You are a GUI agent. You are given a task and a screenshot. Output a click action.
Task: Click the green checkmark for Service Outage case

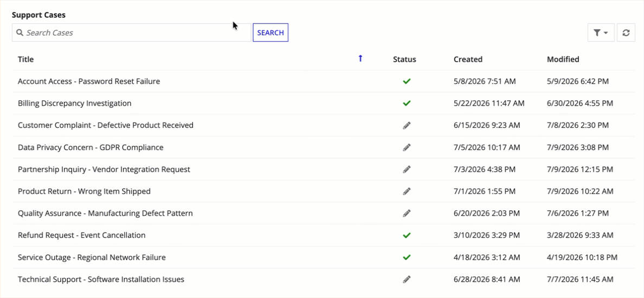pyautogui.click(x=407, y=257)
